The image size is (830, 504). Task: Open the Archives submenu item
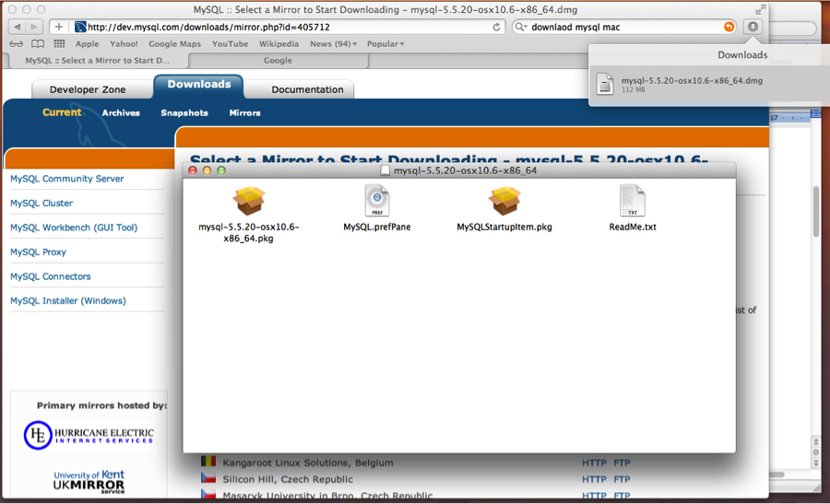pyautogui.click(x=121, y=113)
